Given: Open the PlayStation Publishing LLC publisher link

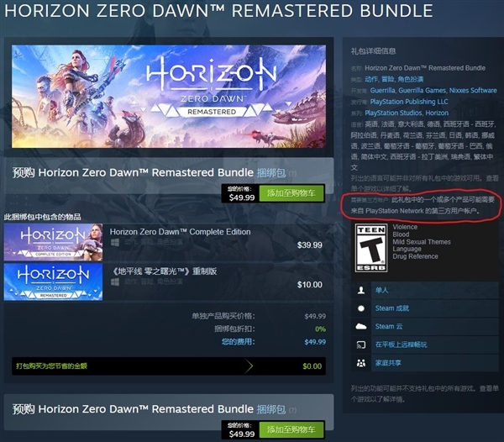Looking at the screenshot, I should pos(409,102).
